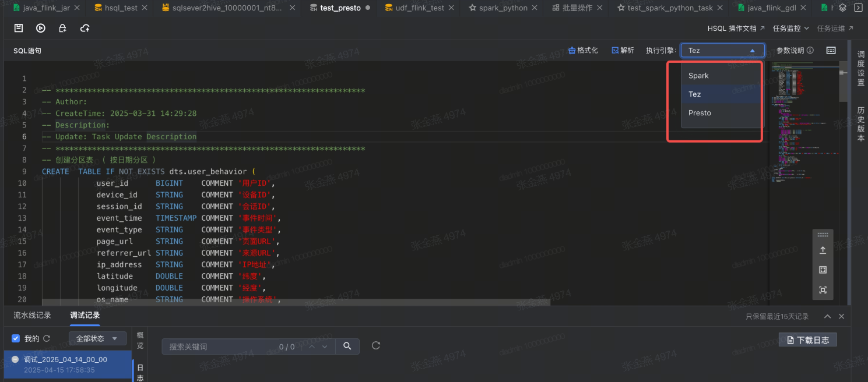Image resolution: width=868 pixels, height=382 pixels.
Task: Switch to the test_spark_python_task tab
Action: point(670,8)
